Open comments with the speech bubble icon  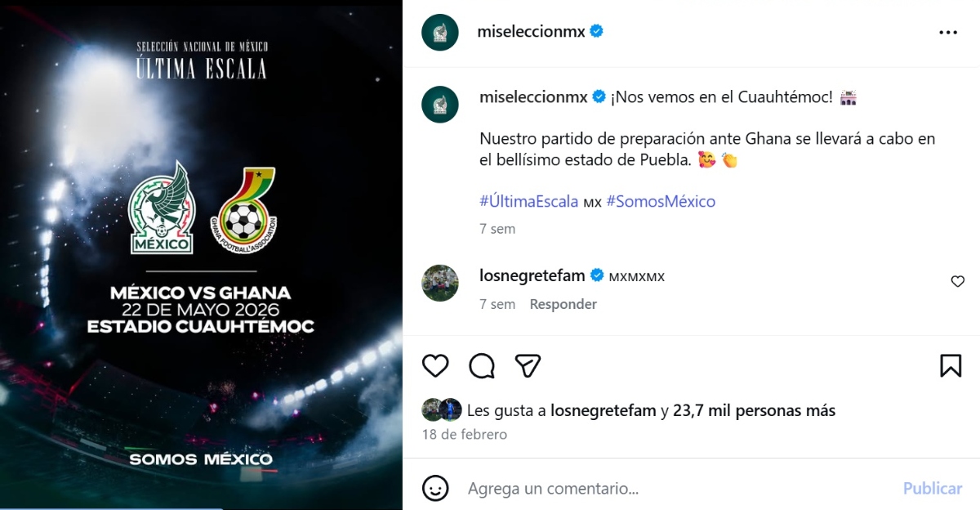click(x=483, y=366)
